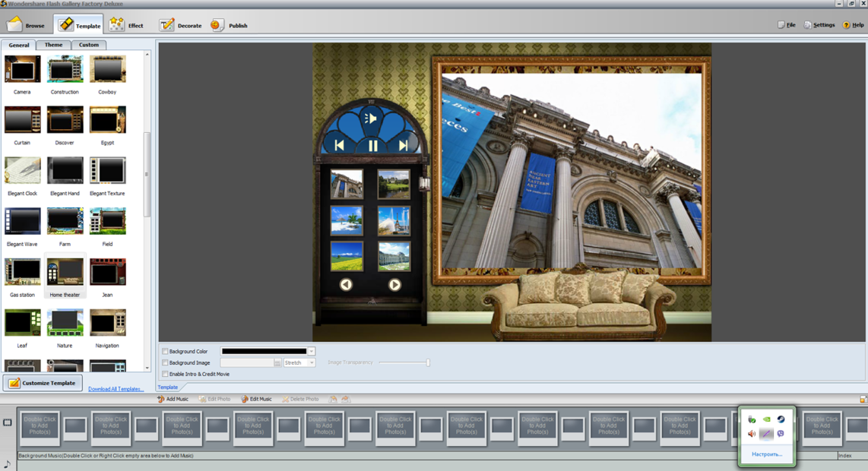Click Download All Templates link
868x471 pixels.
coord(116,389)
